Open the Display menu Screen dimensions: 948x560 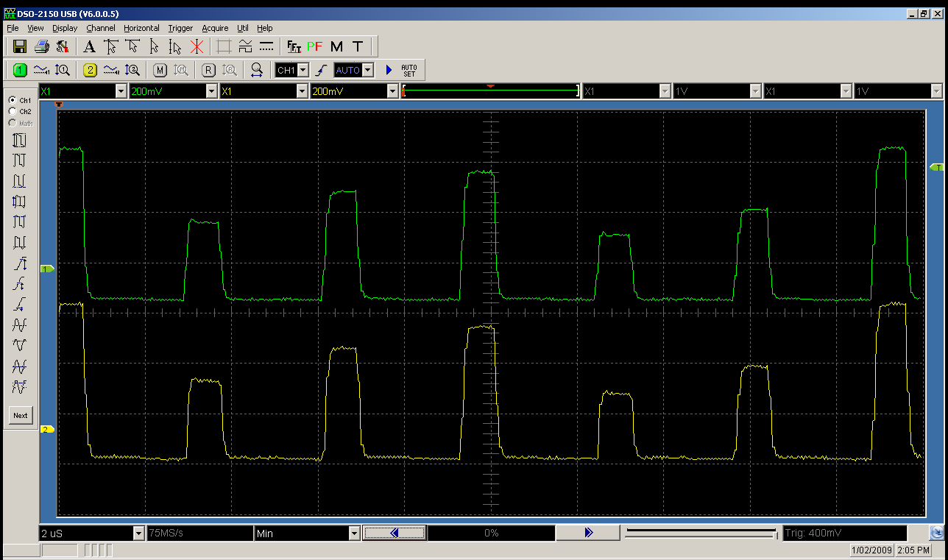65,28
